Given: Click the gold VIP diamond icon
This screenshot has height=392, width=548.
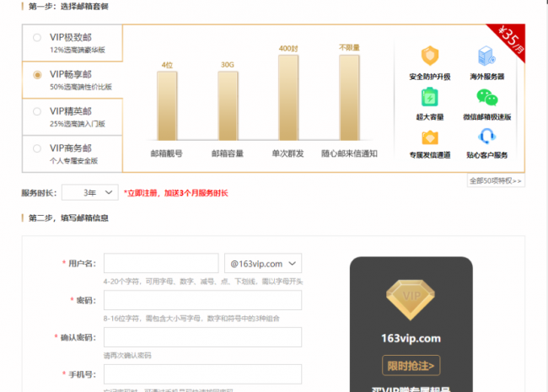Looking at the screenshot, I should pyautogui.click(x=411, y=300).
